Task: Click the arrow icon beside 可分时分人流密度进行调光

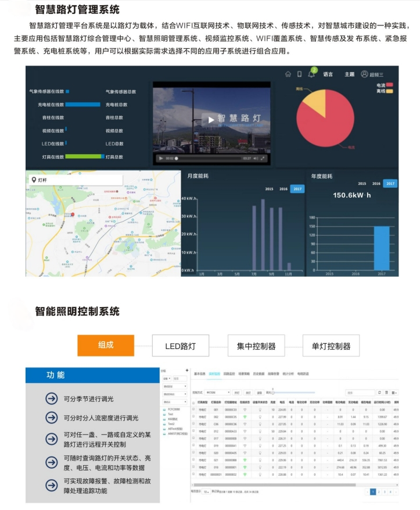Action: coord(52,418)
